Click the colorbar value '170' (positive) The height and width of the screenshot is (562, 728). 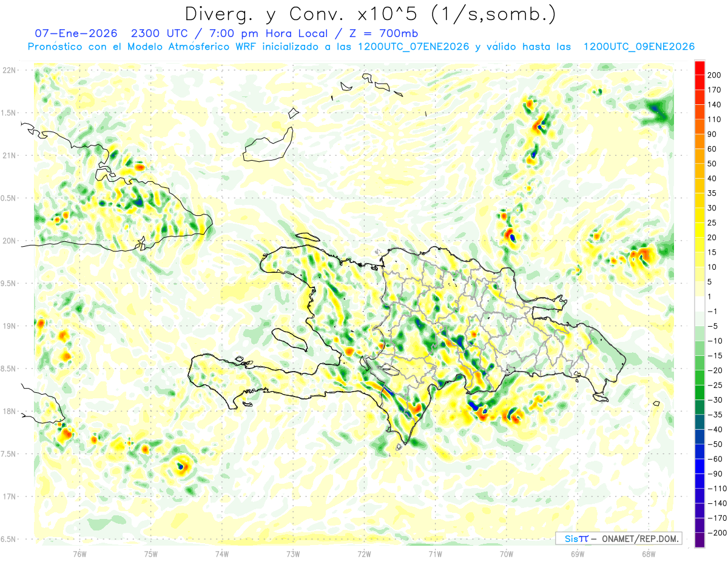(x=715, y=90)
